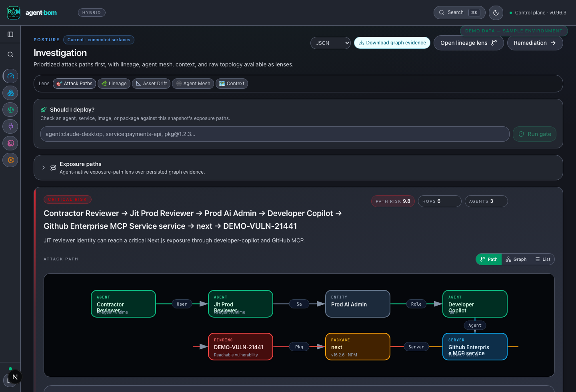Select the Github Enterprise MCP server node
Image resolution: width=576 pixels, height=392 pixels.
tap(475, 347)
